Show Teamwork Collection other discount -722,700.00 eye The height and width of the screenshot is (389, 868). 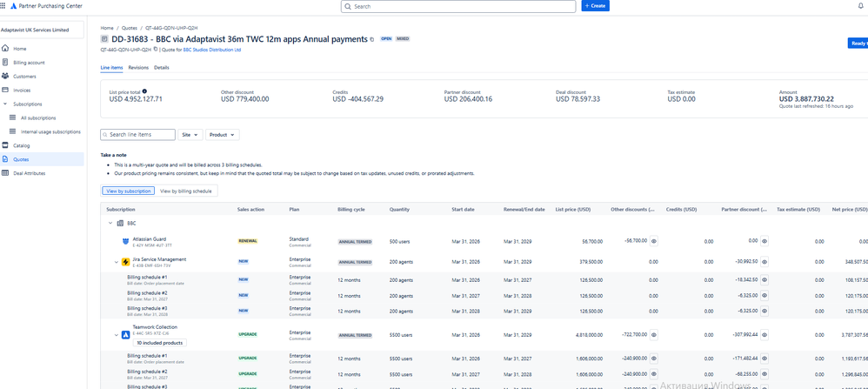(654, 335)
